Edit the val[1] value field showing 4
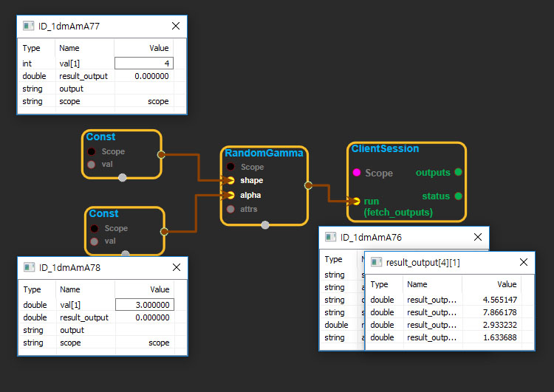554x392 pixels. point(144,63)
